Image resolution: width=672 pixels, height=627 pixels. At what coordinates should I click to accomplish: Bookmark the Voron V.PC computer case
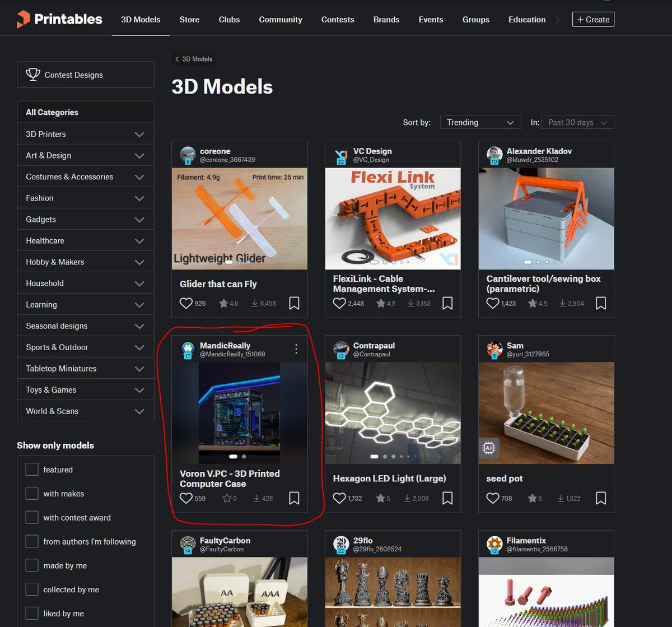coord(294,498)
